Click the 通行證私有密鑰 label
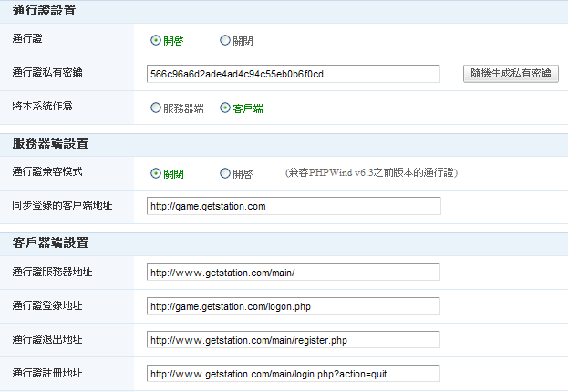The height and width of the screenshot is (392, 568). 47,72
